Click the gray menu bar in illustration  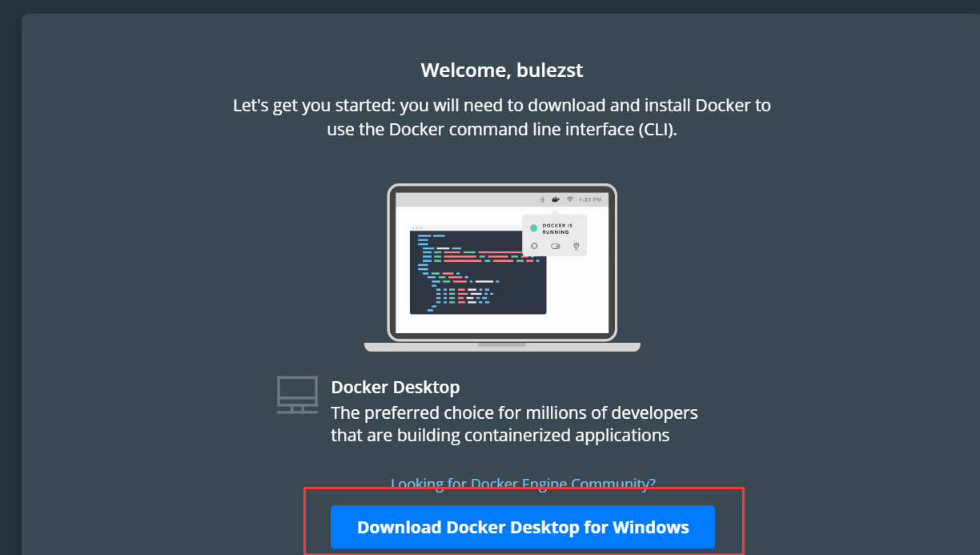[x=502, y=199]
